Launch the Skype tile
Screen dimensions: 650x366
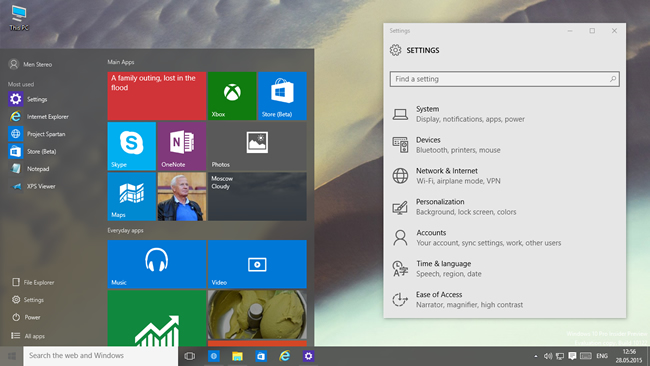(131, 146)
